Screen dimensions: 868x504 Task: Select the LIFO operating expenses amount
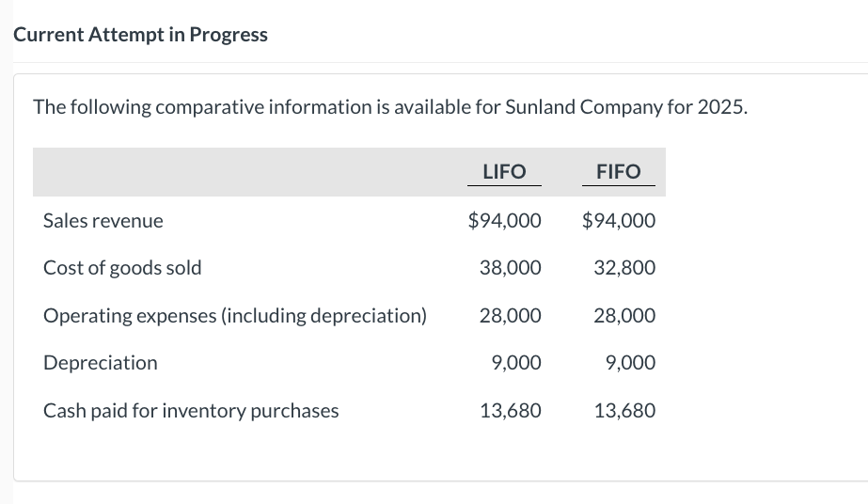tap(510, 316)
